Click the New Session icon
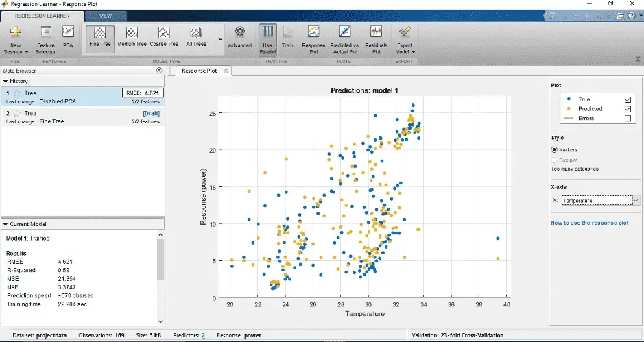644x342 pixels. point(16,33)
